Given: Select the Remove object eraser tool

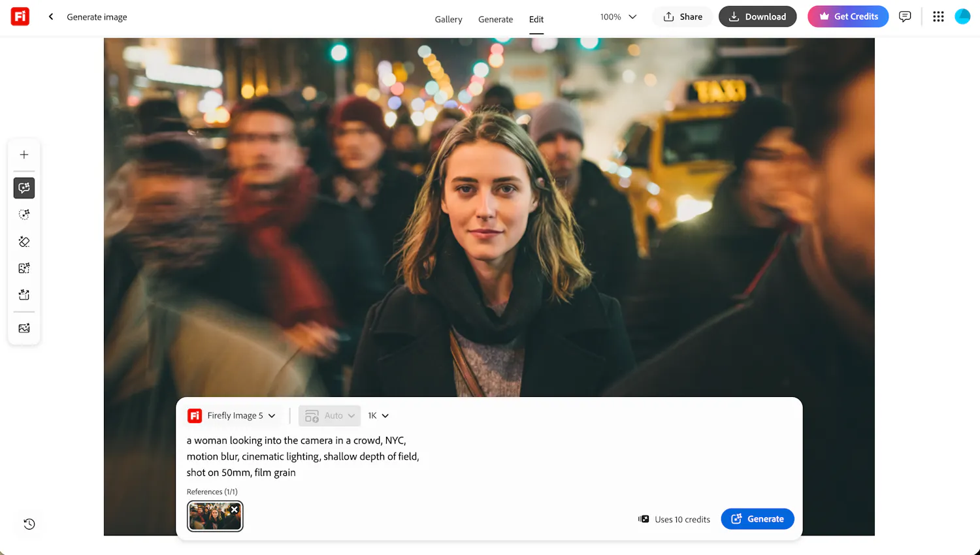Looking at the screenshot, I should (x=24, y=242).
